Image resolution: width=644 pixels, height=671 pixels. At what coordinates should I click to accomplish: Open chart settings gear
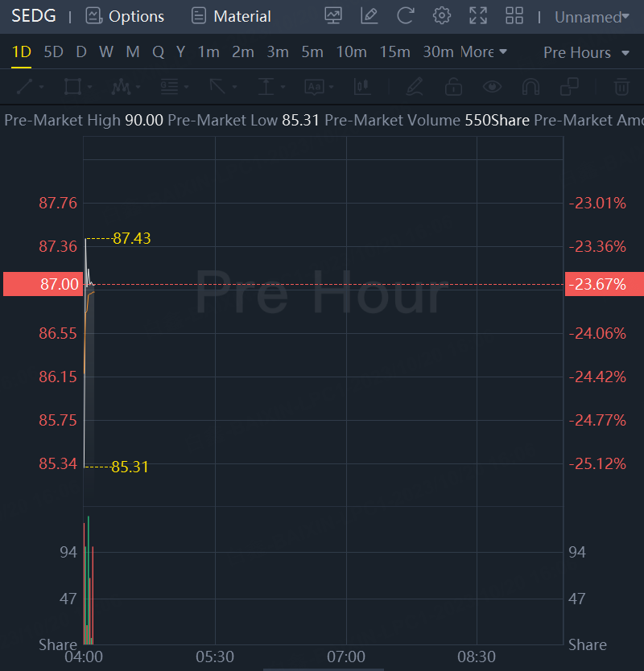click(x=441, y=15)
